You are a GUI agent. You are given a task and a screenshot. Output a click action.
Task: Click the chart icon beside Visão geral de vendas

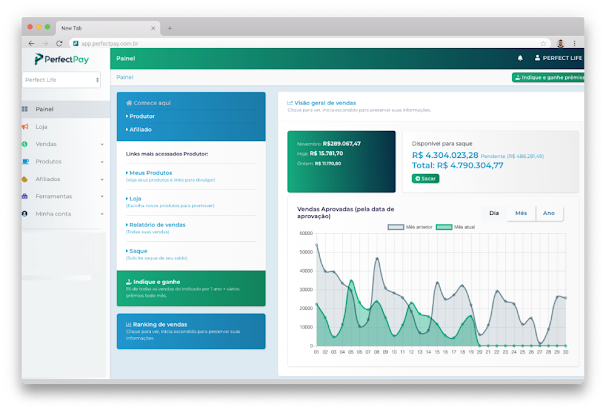[x=290, y=103]
